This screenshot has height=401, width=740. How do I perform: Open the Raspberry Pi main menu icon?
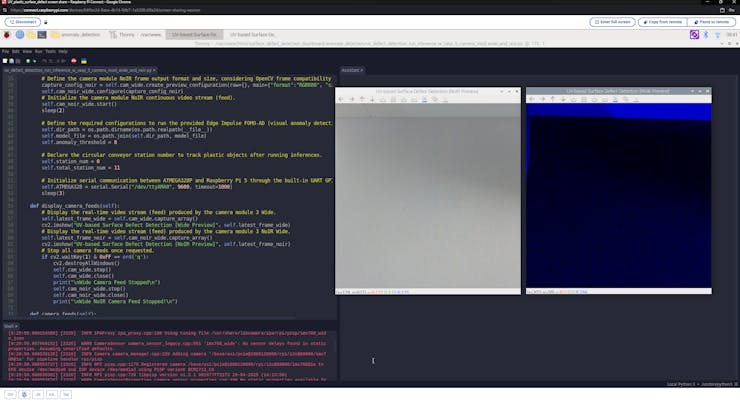tap(7, 35)
